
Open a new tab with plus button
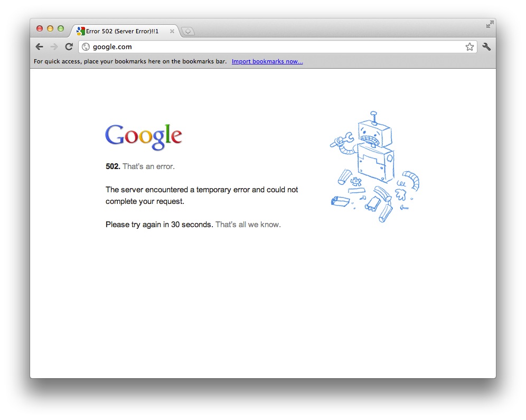[x=188, y=31]
